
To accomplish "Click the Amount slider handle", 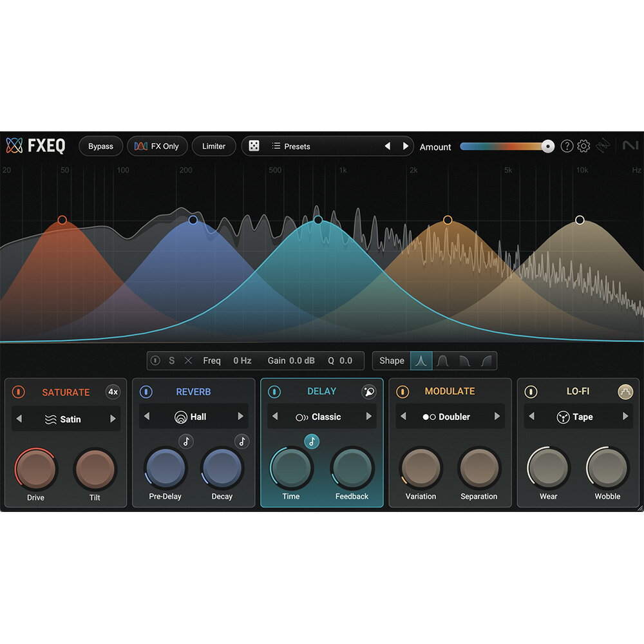I will (x=547, y=146).
